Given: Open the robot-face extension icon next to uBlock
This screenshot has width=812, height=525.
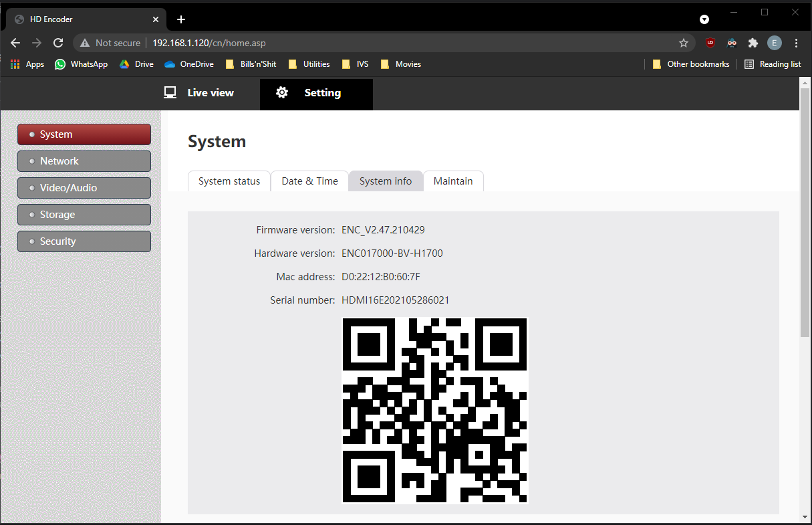Looking at the screenshot, I should [x=732, y=43].
